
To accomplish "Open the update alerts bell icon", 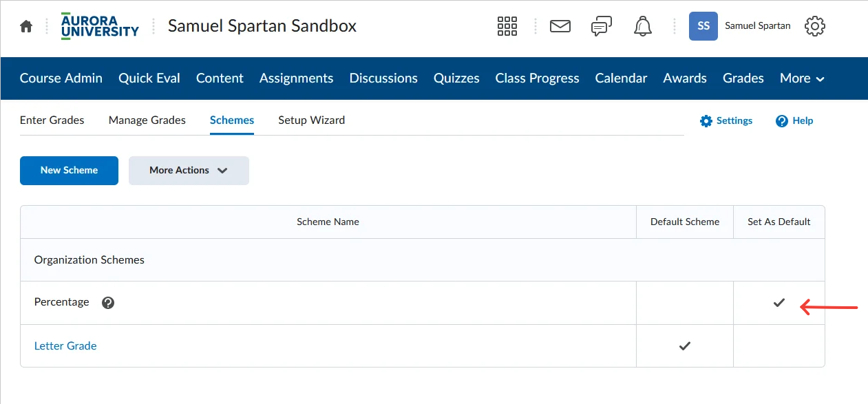I will pyautogui.click(x=643, y=26).
